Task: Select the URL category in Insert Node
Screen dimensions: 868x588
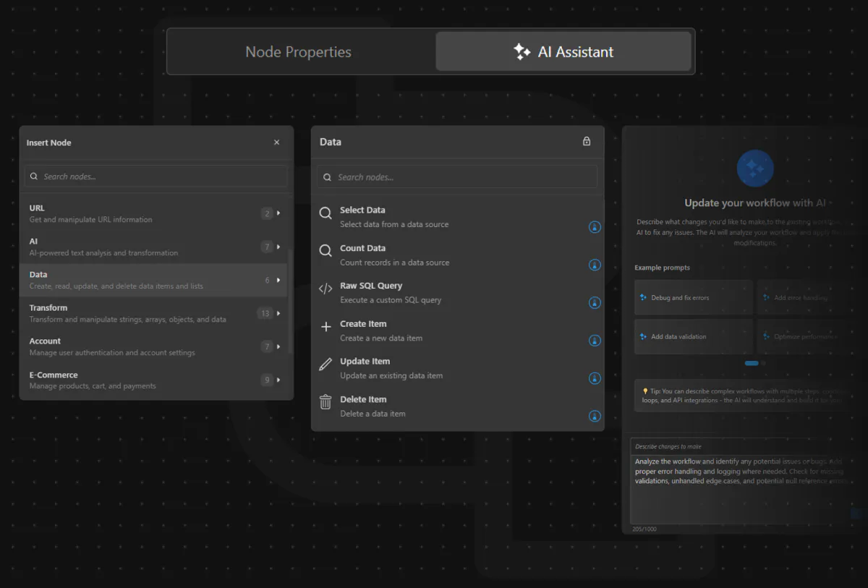Action: 153,213
